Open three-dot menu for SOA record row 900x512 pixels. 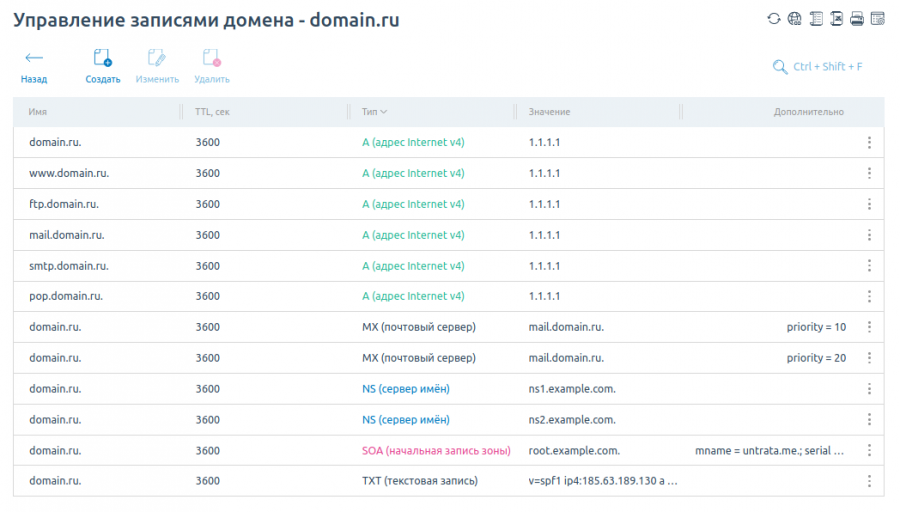pyautogui.click(x=869, y=451)
